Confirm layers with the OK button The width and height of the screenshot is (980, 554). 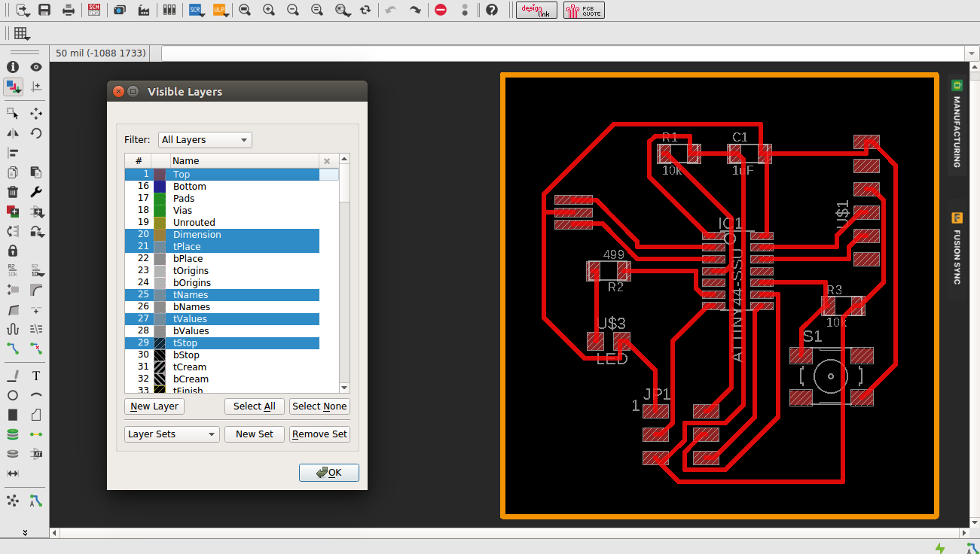(x=329, y=473)
